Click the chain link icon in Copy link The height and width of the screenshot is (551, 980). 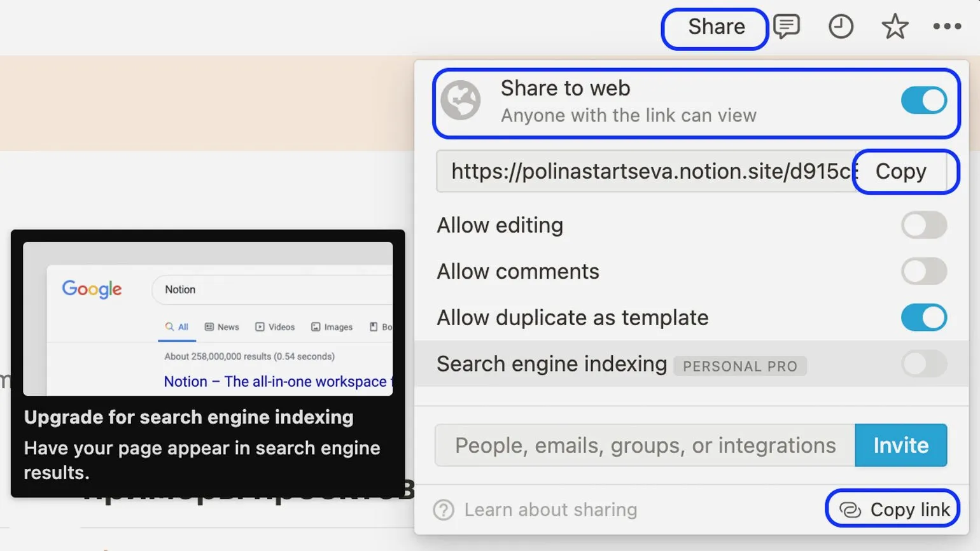click(x=850, y=510)
